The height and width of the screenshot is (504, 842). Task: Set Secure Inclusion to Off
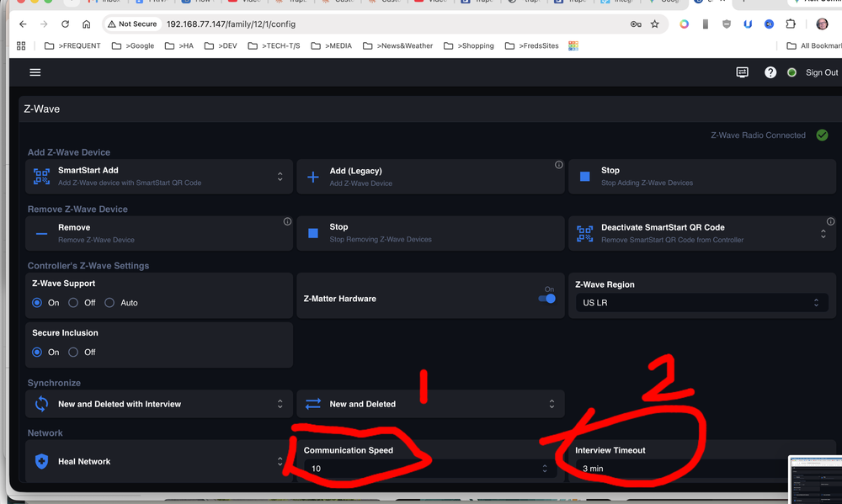coord(73,352)
